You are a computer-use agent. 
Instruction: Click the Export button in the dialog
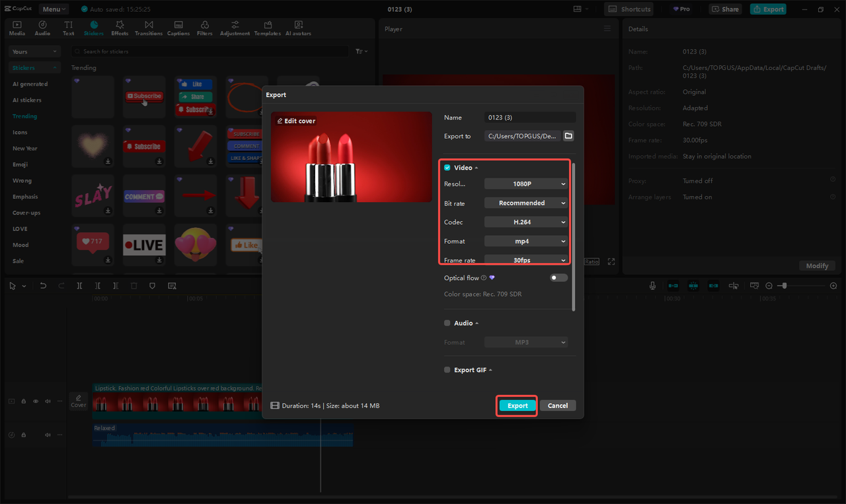coord(516,405)
